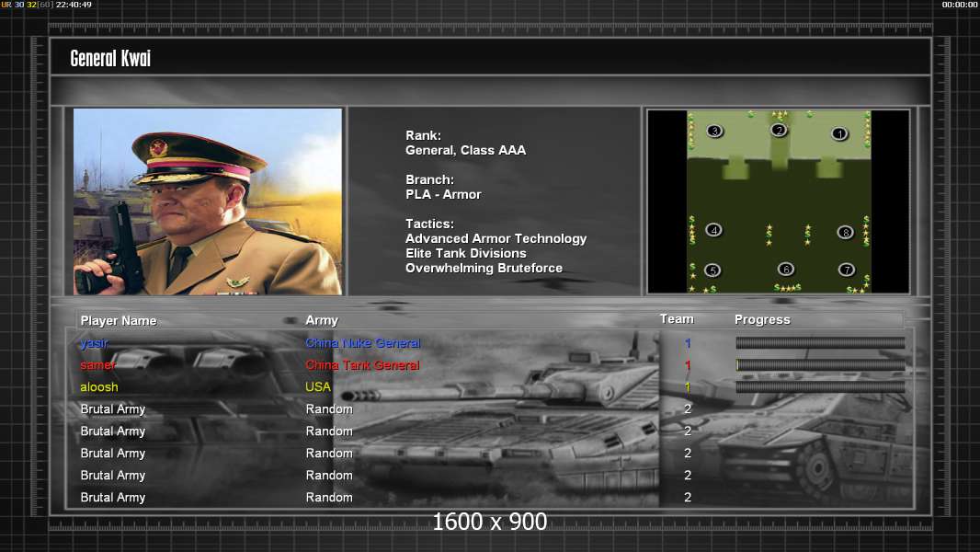Click Elite Tank Divisions tactic line

point(465,253)
